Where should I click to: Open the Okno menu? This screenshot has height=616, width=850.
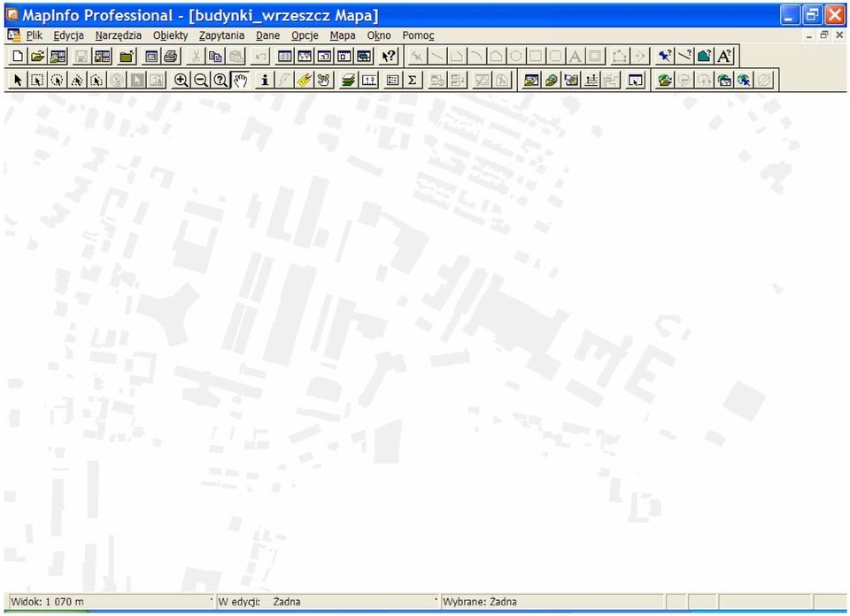[379, 35]
